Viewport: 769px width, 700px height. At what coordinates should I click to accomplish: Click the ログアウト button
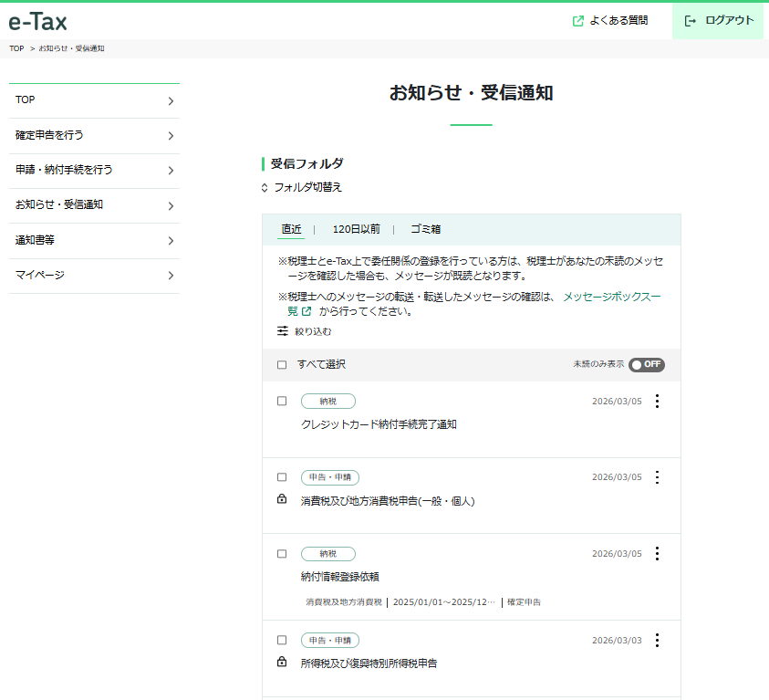point(720,21)
